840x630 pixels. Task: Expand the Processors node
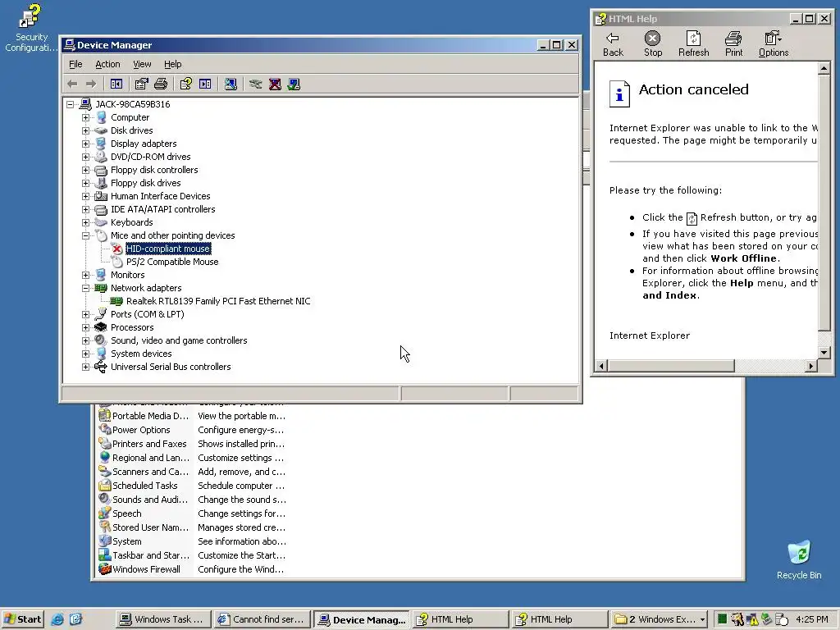(85, 327)
